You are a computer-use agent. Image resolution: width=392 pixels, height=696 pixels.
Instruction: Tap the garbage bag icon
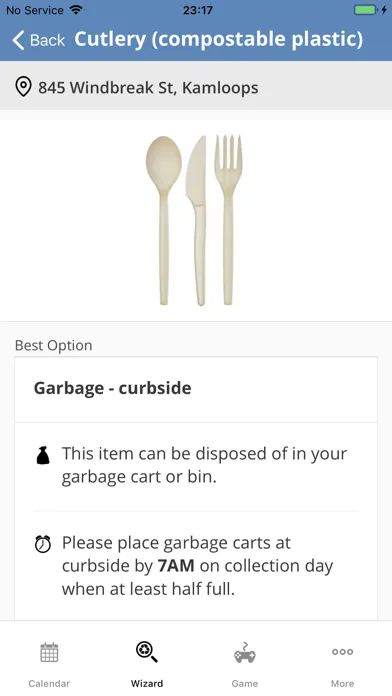point(43,455)
